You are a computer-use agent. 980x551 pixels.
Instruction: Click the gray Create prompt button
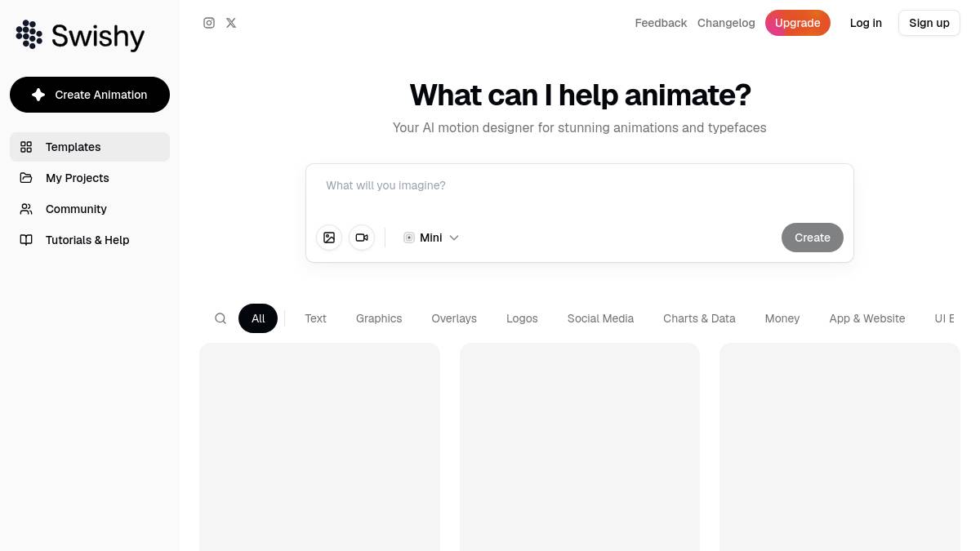click(813, 238)
